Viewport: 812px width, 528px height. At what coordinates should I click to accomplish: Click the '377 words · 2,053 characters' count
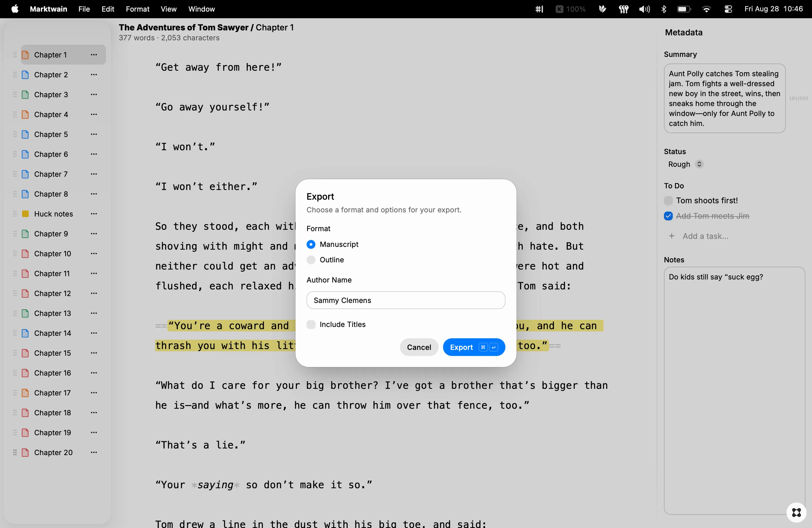pyautogui.click(x=169, y=38)
